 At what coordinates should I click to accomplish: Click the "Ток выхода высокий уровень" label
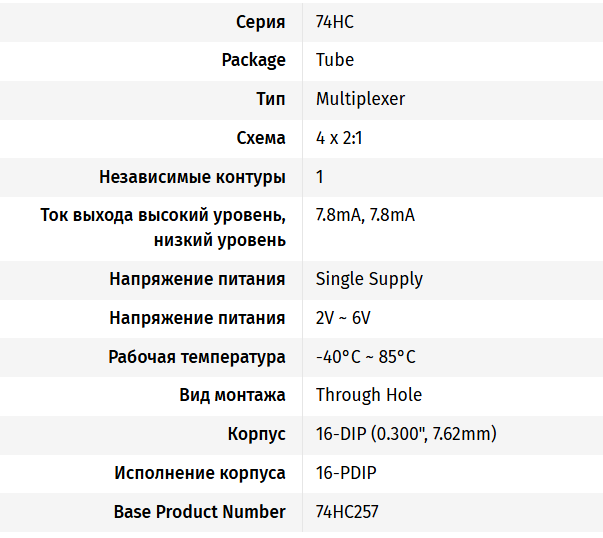(163, 215)
